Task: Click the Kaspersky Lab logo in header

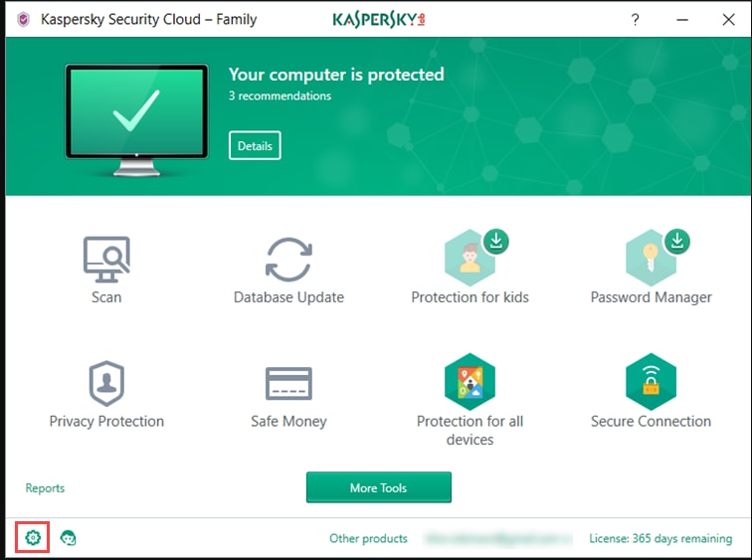Action: [379, 19]
